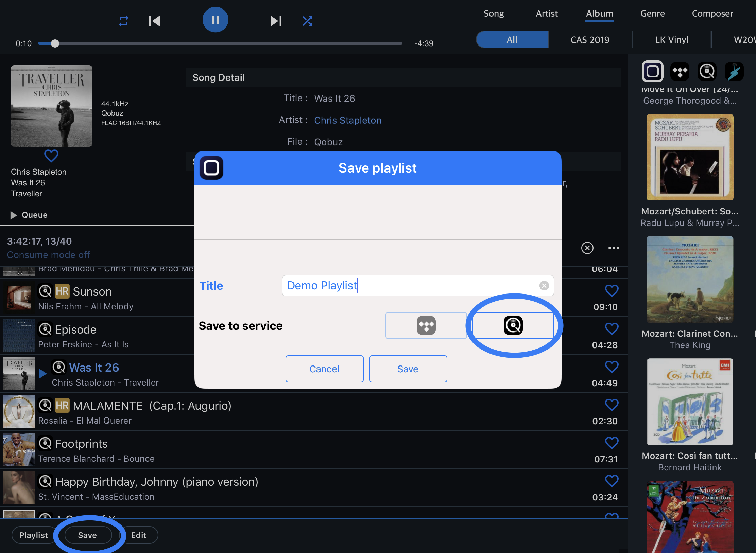Click Qobuz icon beside Sunson
This screenshot has height=553, width=756.
45,291
